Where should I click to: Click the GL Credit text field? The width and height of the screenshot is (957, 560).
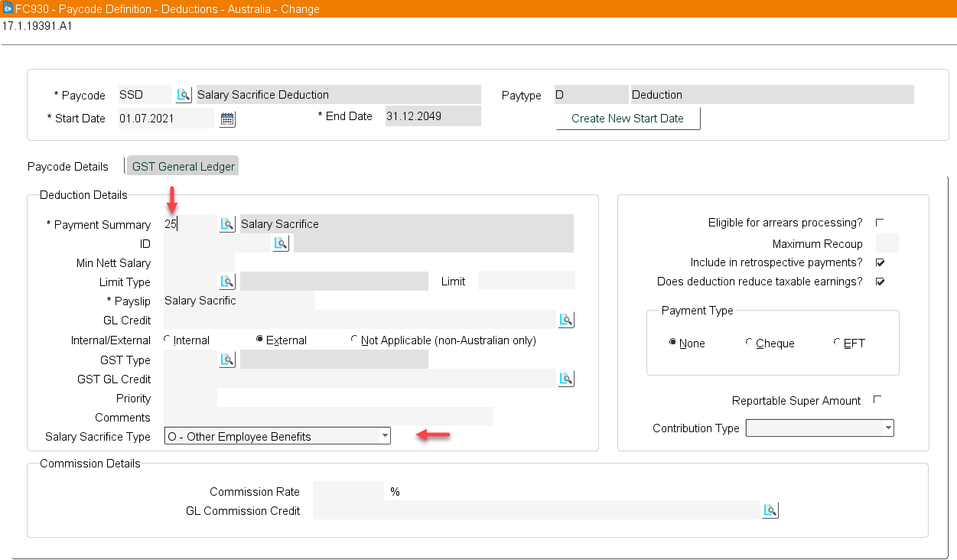[360, 320]
